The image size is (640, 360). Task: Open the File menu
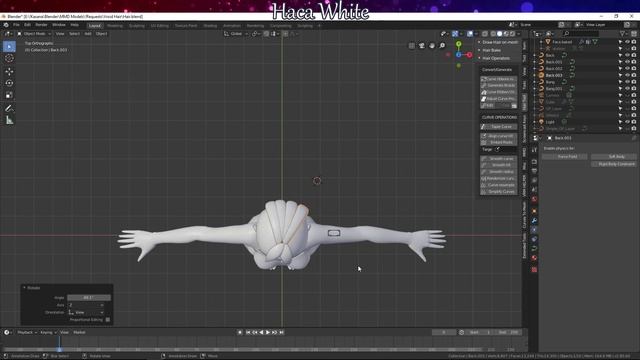(x=16, y=25)
